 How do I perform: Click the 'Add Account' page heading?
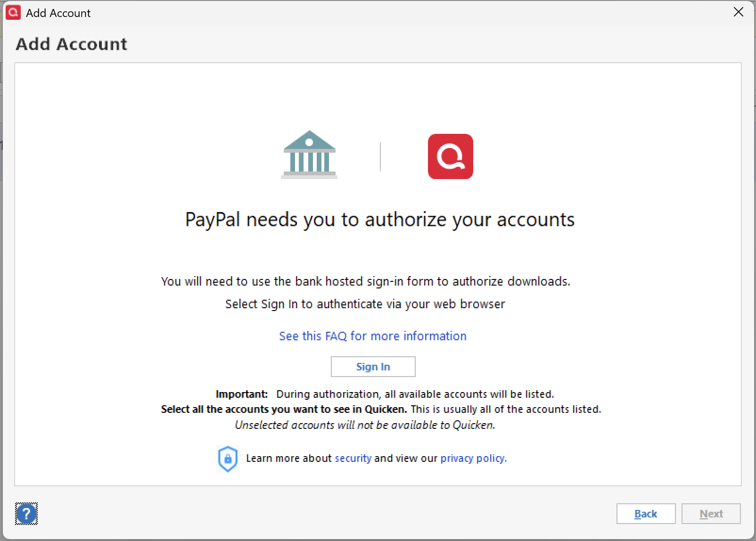tap(72, 44)
